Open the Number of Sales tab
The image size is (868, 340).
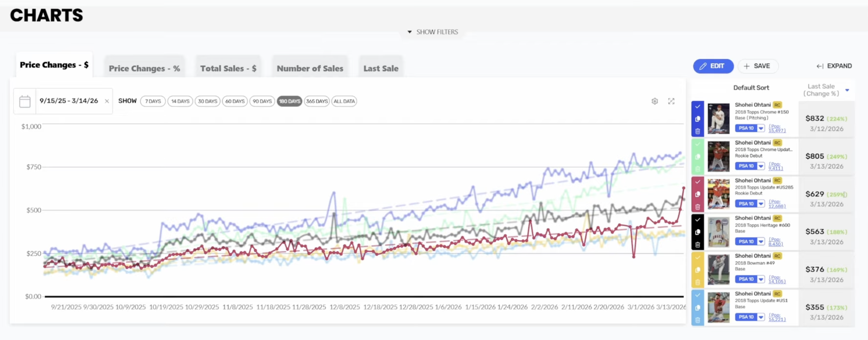click(310, 68)
